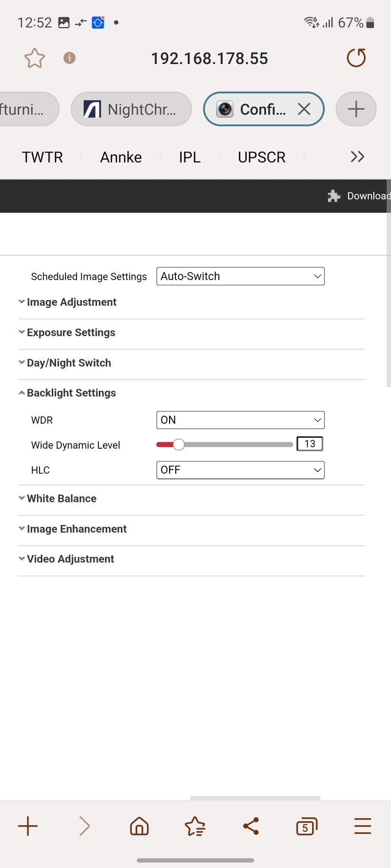Show more bookmarks via the double-arrow icon

coord(357,157)
